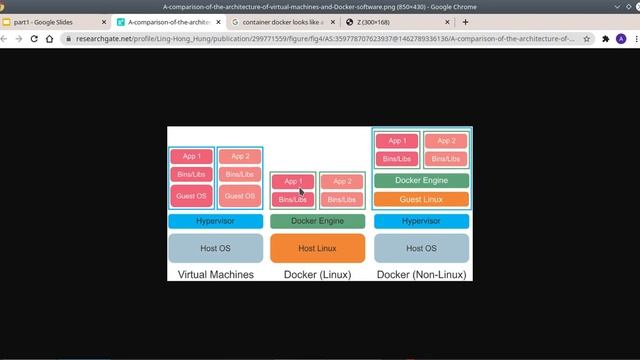640x360 pixels.
Task: Focus the researchgate.net address bar
Action: tap(325, 39)
